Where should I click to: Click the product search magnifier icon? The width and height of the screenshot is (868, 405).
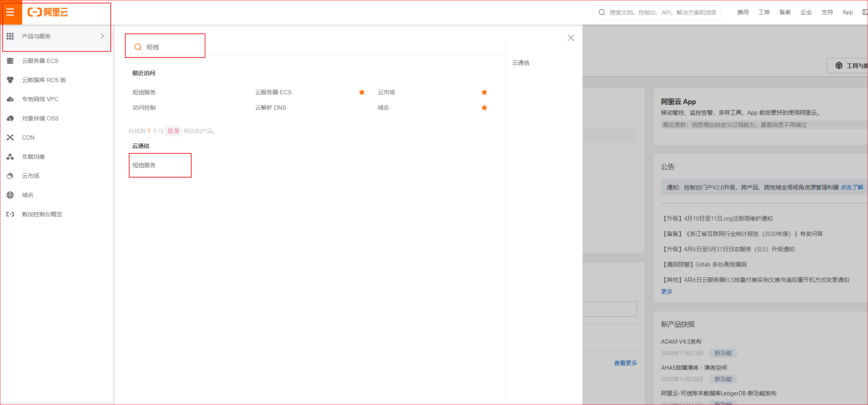(138, 47)
